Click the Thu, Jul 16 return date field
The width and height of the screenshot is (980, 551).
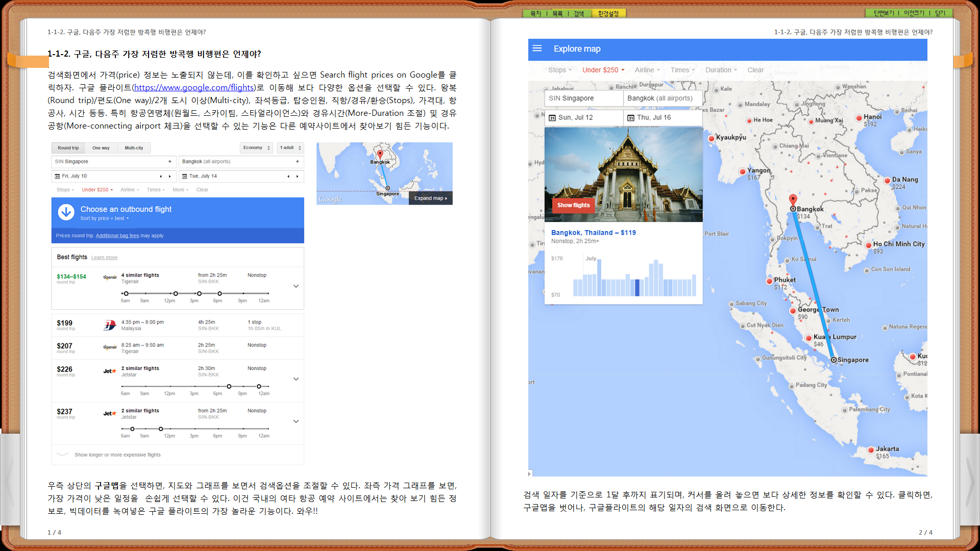(663, 118)
